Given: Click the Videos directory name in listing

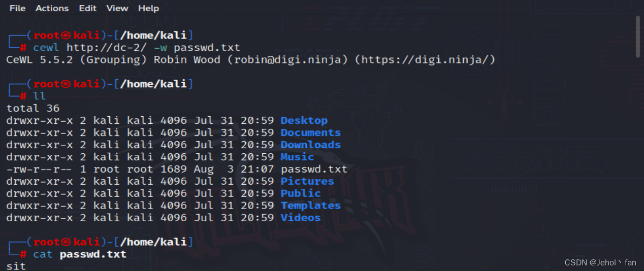Looking at the screenshot, I should [301, 218].
